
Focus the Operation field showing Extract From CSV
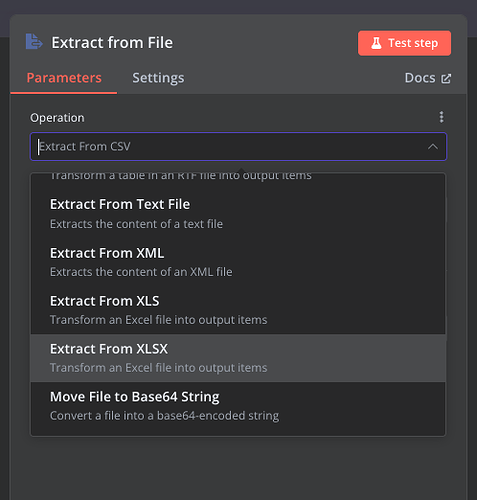(238, 147)
